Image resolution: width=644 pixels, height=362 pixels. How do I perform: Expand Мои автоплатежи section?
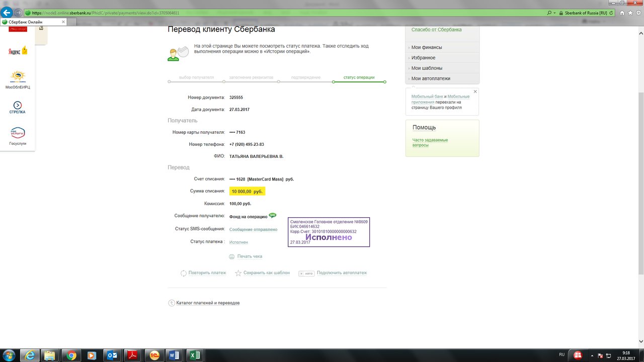point(442,78)
